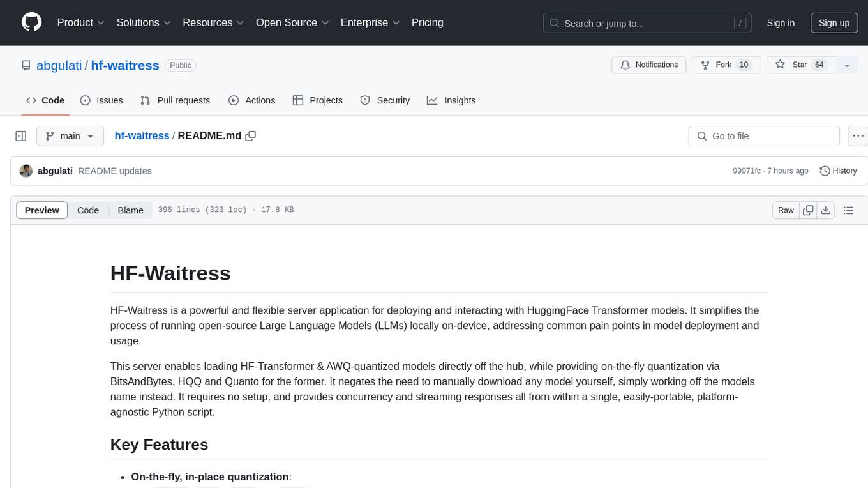The image size is (868, 488).
Task: Open the commit author abgulati link
Action: [55, 171]
